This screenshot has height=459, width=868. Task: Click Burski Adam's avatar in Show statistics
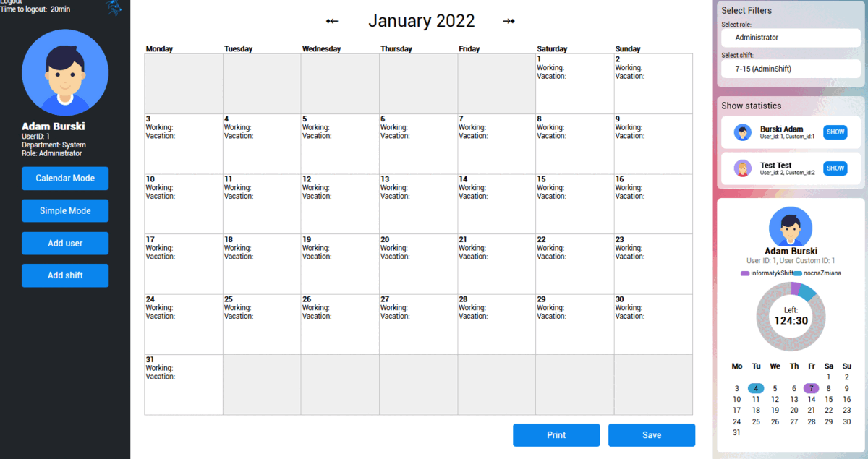[x=742, y=132]
